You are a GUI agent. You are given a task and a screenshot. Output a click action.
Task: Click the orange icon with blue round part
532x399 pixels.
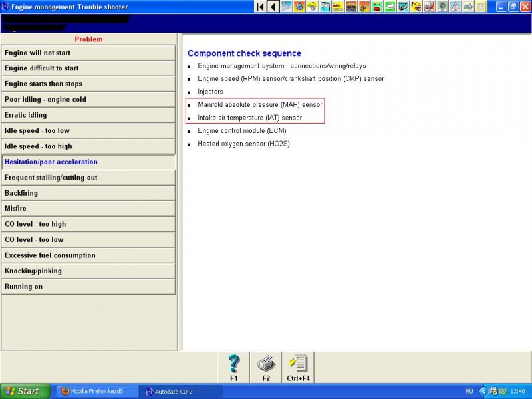click(299, 7)
